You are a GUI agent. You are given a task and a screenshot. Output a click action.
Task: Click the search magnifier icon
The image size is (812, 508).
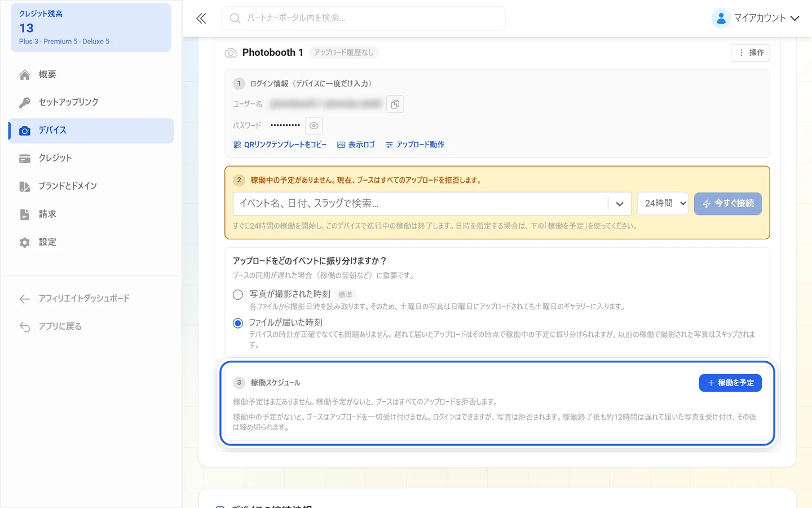235,19
